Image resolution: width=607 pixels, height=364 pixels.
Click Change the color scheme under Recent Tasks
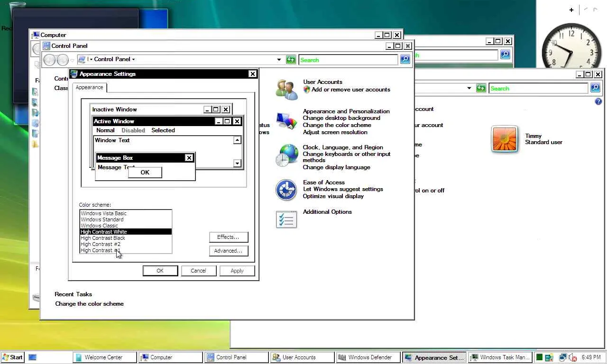pos(89,304)
